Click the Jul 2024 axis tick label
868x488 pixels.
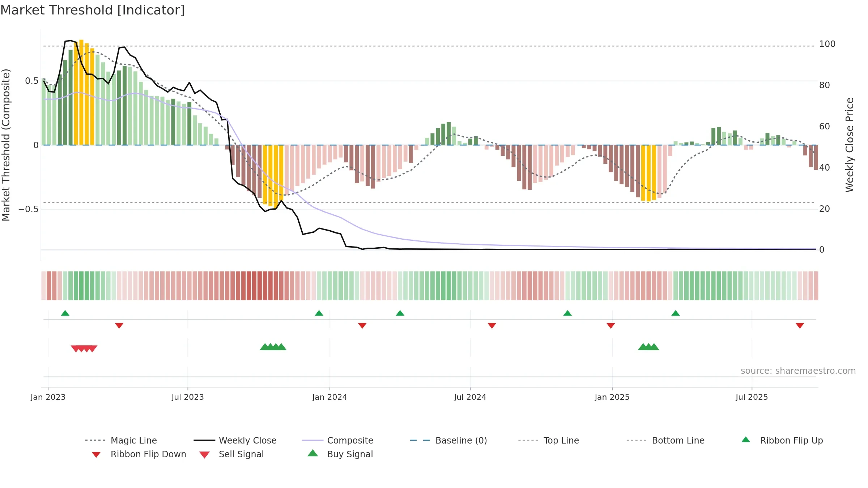click(470, 397)
